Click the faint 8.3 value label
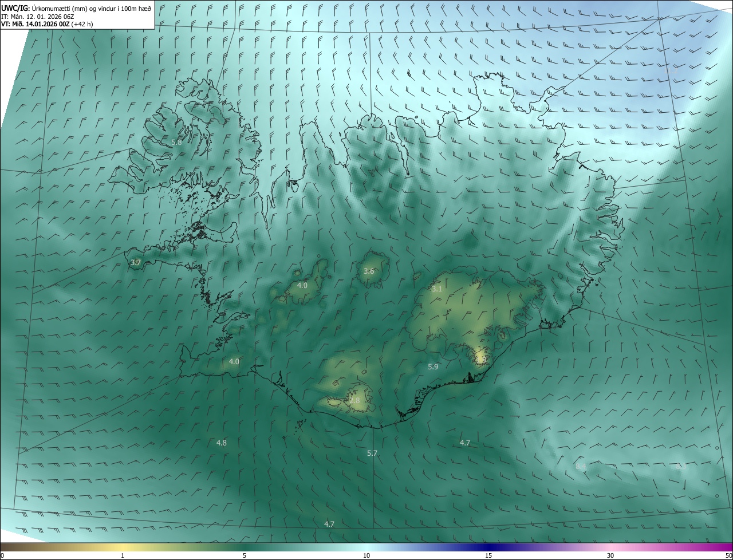 coord(681,467)
